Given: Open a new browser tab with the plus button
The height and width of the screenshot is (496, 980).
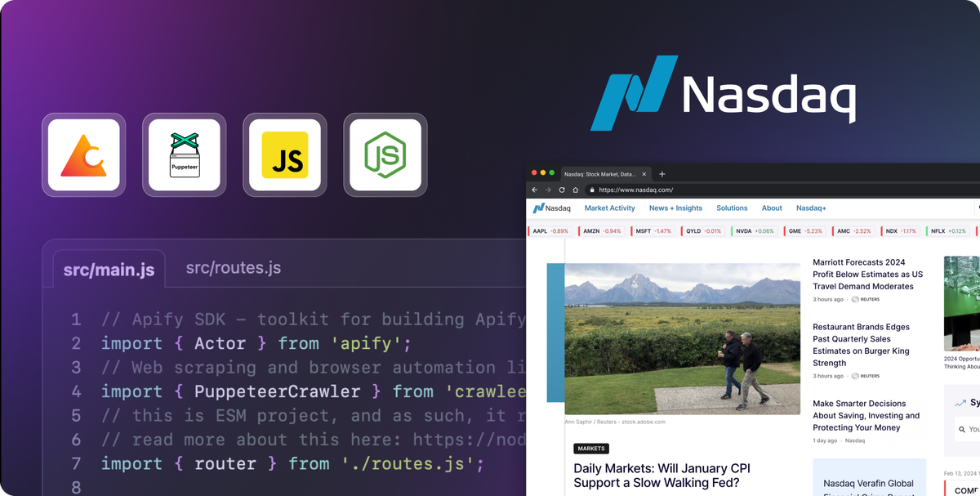Looking at the screenshot, I should 661,173.
